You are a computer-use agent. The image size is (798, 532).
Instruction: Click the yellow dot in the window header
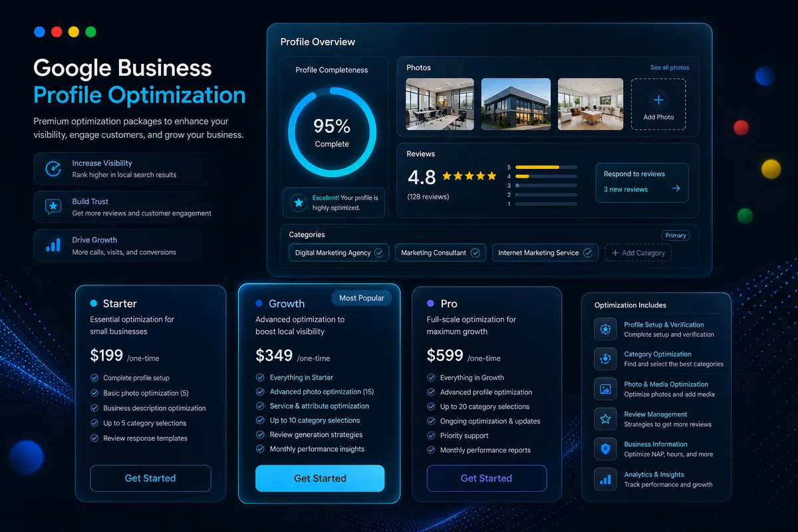pyautogui.click(x=74, y=31)
